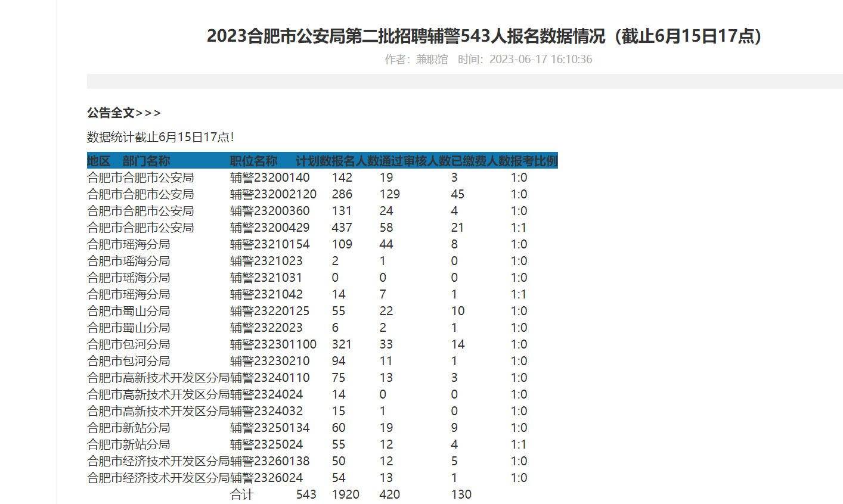
Task: Open the 公告全文>>> link
Action: [x=124, y=113]
